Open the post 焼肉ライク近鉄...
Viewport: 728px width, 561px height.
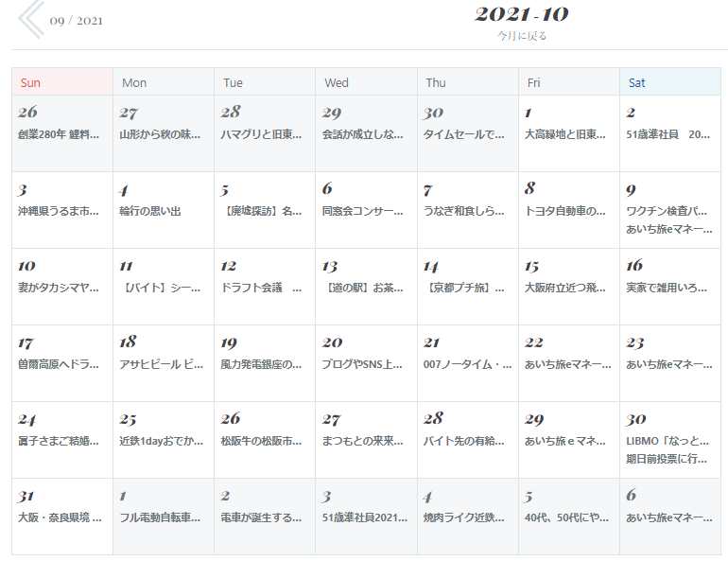click(x=463, y=517)
